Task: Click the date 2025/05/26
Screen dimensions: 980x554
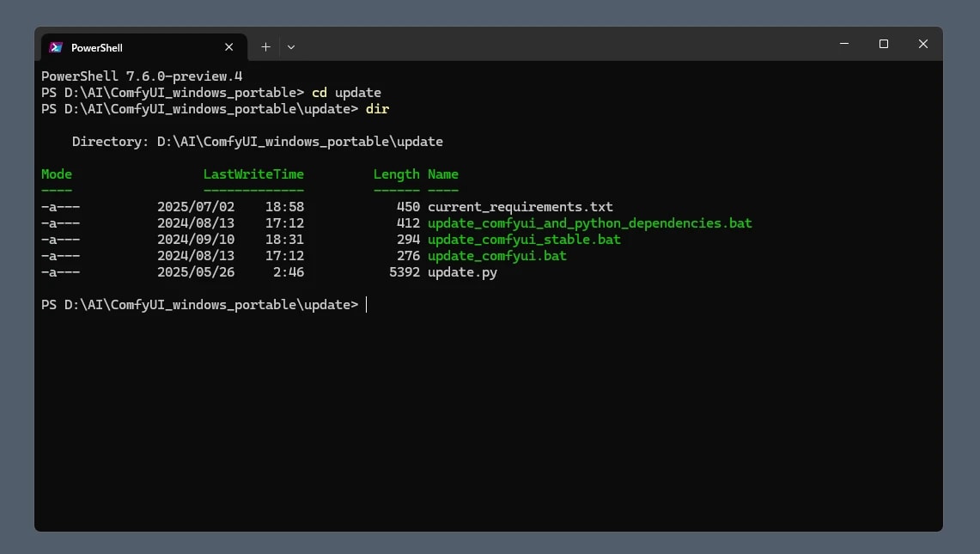Action: (196, 272)
